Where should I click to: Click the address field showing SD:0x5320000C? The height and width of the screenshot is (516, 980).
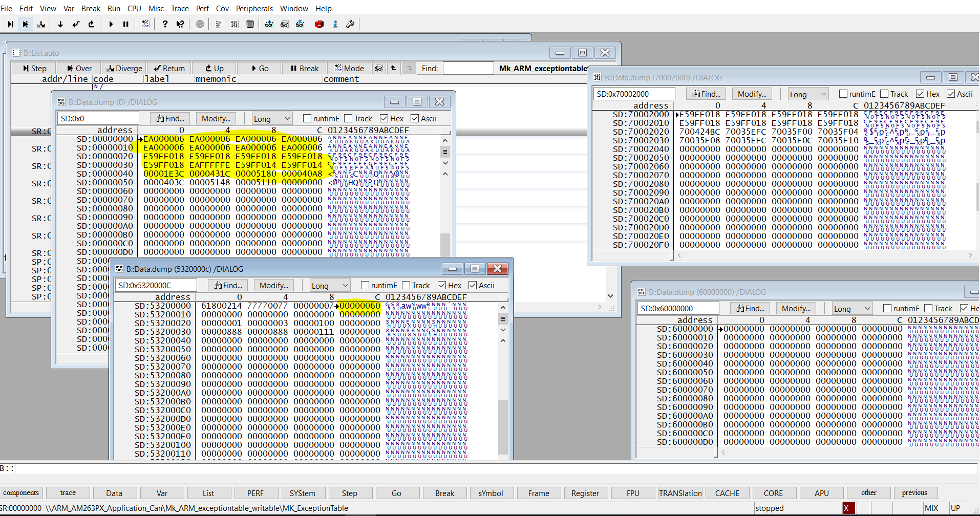[x=156, y=285]
